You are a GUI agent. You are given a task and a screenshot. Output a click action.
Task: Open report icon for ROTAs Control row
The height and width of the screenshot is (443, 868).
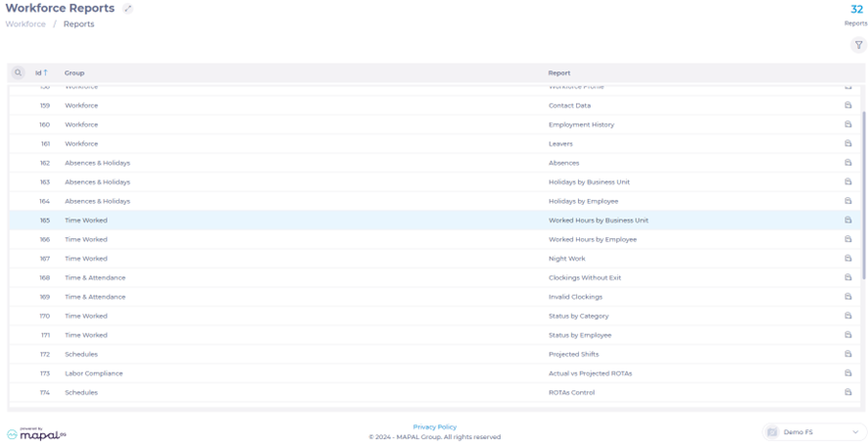847,392
